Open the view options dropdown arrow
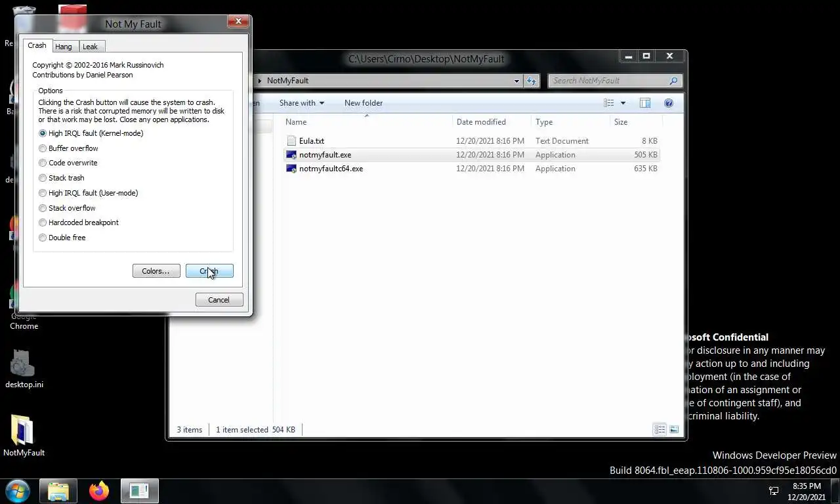840x504 pixels. [x=623, y=103]
